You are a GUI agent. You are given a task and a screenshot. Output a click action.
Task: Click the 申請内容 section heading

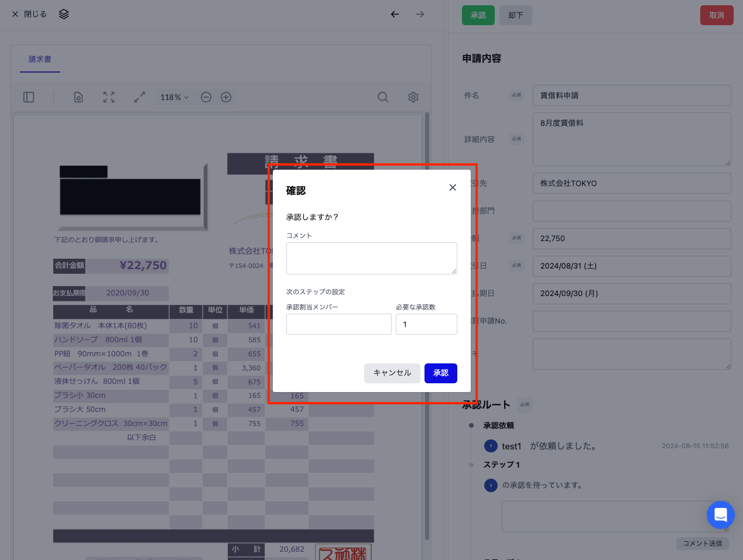[x=481, y=59]
